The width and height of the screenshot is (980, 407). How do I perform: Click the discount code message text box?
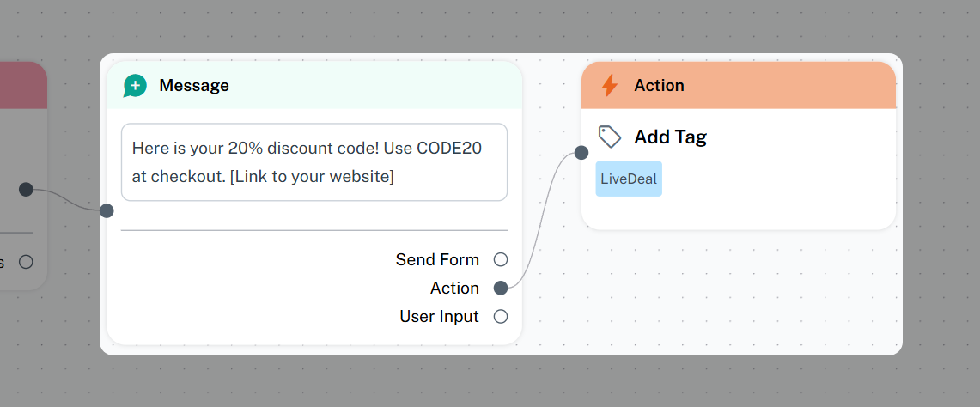[x=313, y=162]
